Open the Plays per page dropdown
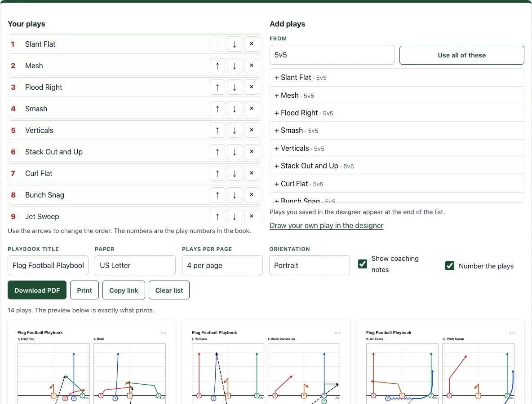The height and width of the screenshot is (404, 532). [x=222, y=265]
